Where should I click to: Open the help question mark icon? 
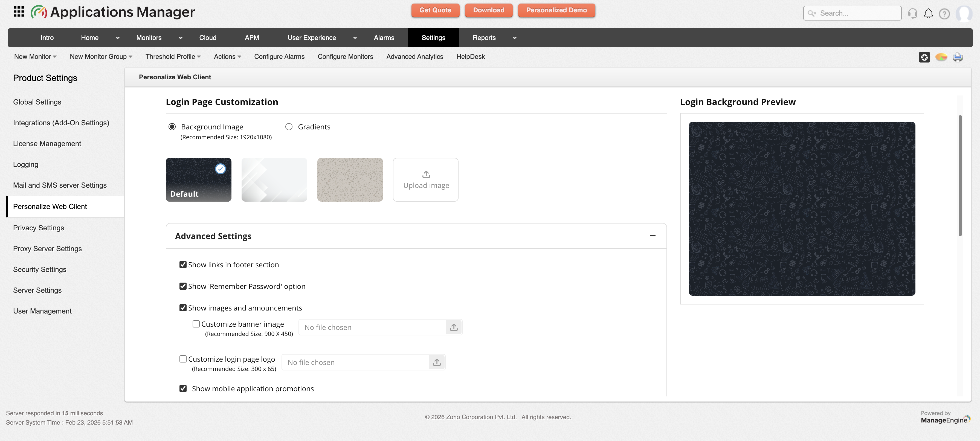coord(944,13)
